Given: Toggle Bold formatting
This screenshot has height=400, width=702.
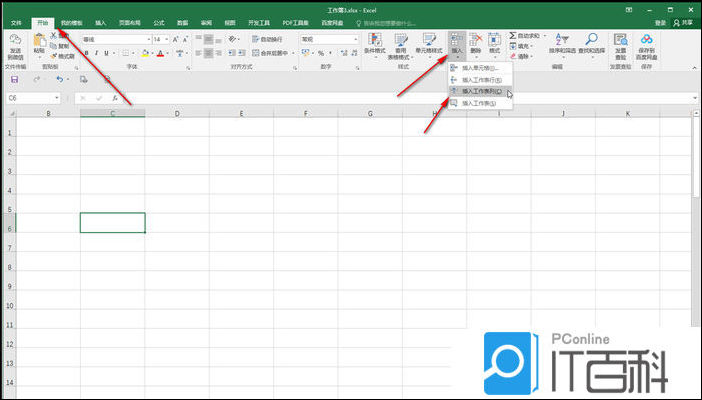Looking at the screenshot, I should tap(86, 53).
